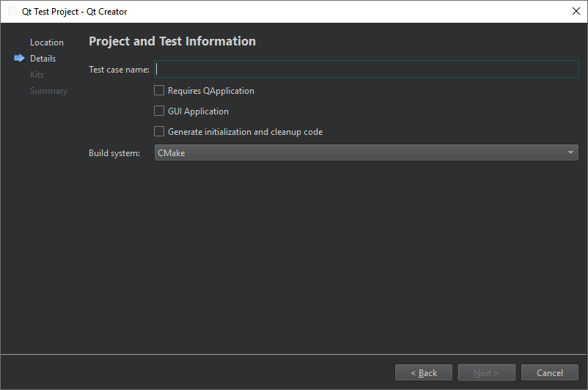
Task: Toggle the GUI Application checkbox
Action: pyautogui.click(x=159, y=111)
